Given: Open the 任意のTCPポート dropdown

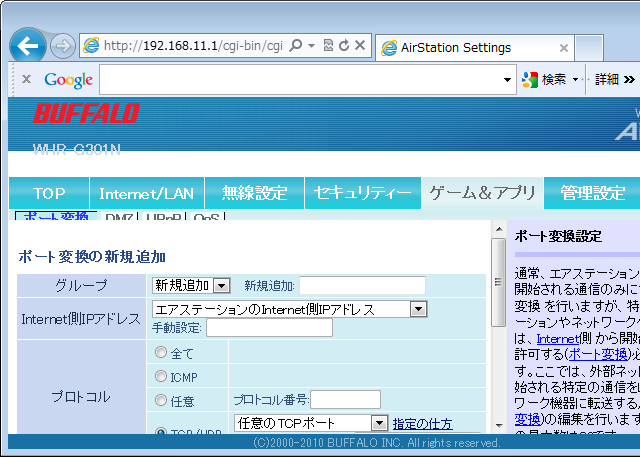Looking at the screenshot, I should click(x=311, y=423).
